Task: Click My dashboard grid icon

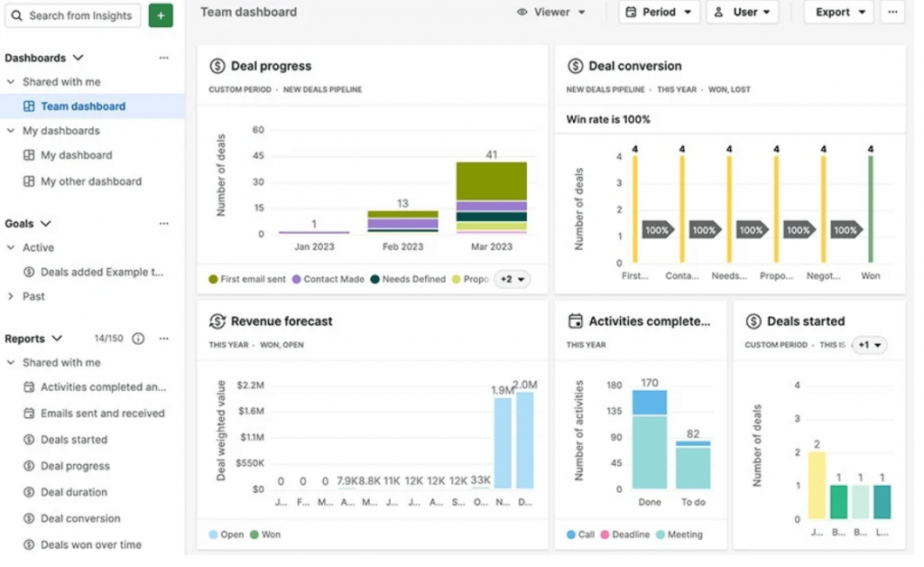Action: pos(28,155)
